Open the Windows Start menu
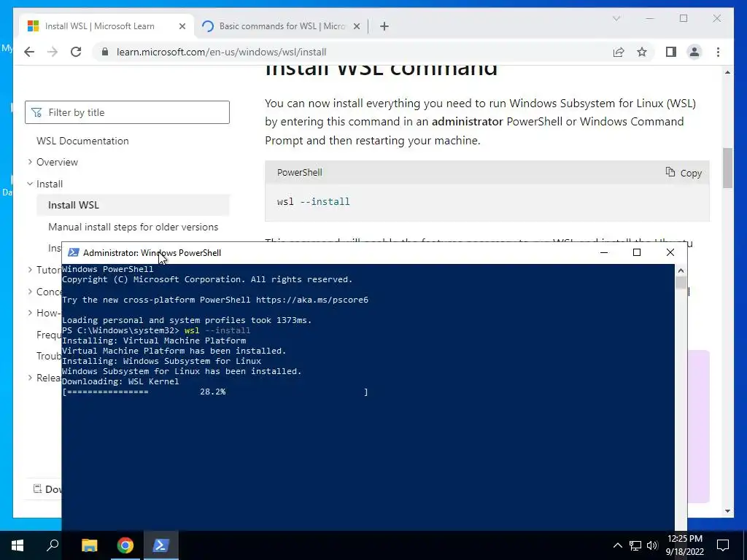 click(18, 545)
